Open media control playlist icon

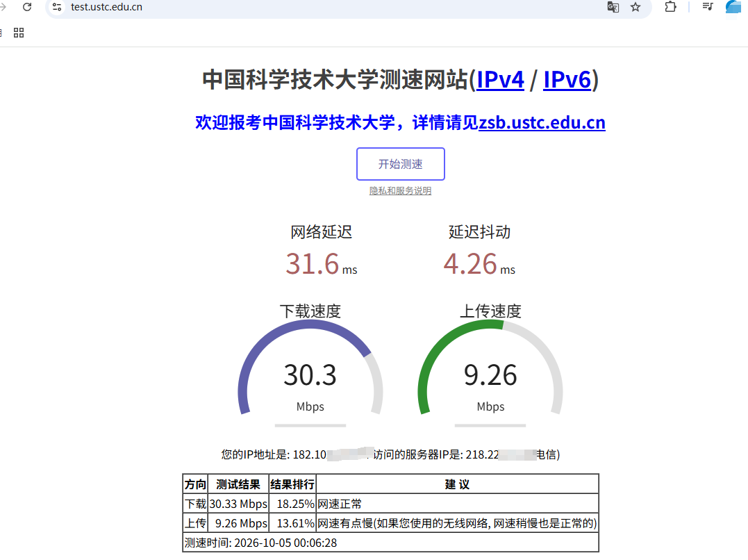[708, 7]
